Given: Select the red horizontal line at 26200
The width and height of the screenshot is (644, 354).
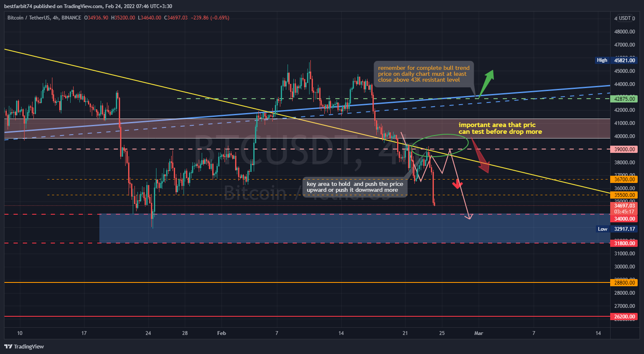Looking at the screenshot, I should [x=307, y=316].
